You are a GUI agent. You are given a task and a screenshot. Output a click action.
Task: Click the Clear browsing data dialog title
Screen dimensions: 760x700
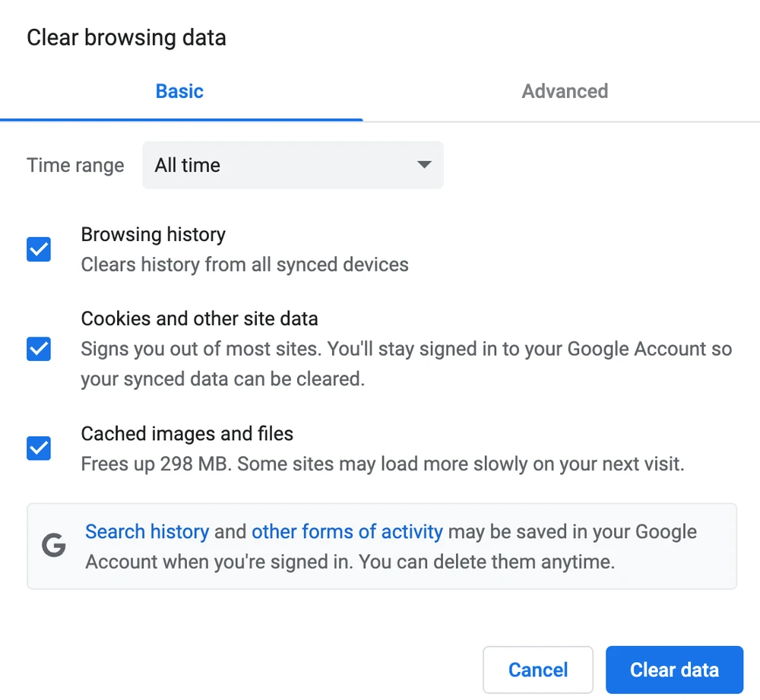(x=126, y=37)
